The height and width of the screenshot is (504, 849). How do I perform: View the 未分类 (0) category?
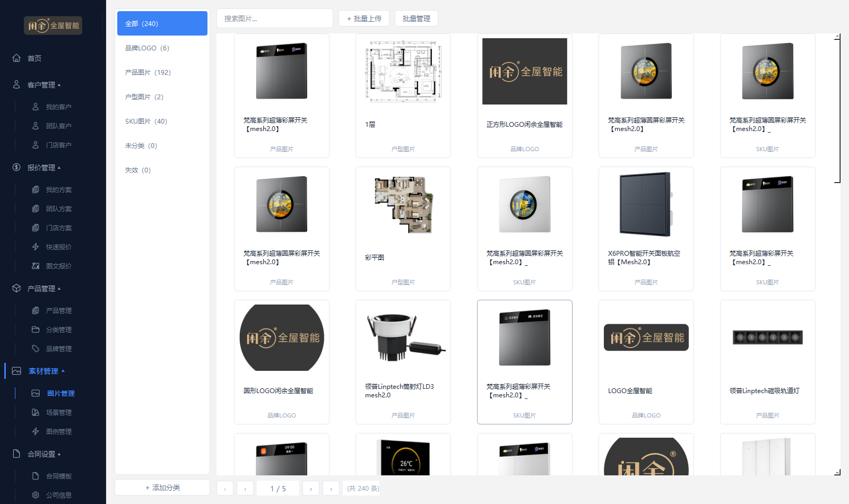pyautogui.click(x=162, y=145)
